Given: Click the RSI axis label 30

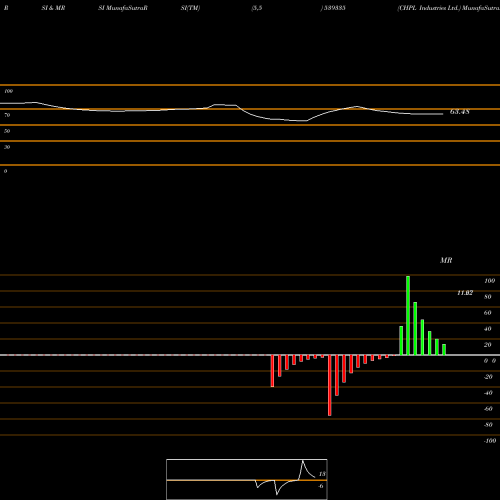Looking at the screenshot, I should tap(7, 147).
